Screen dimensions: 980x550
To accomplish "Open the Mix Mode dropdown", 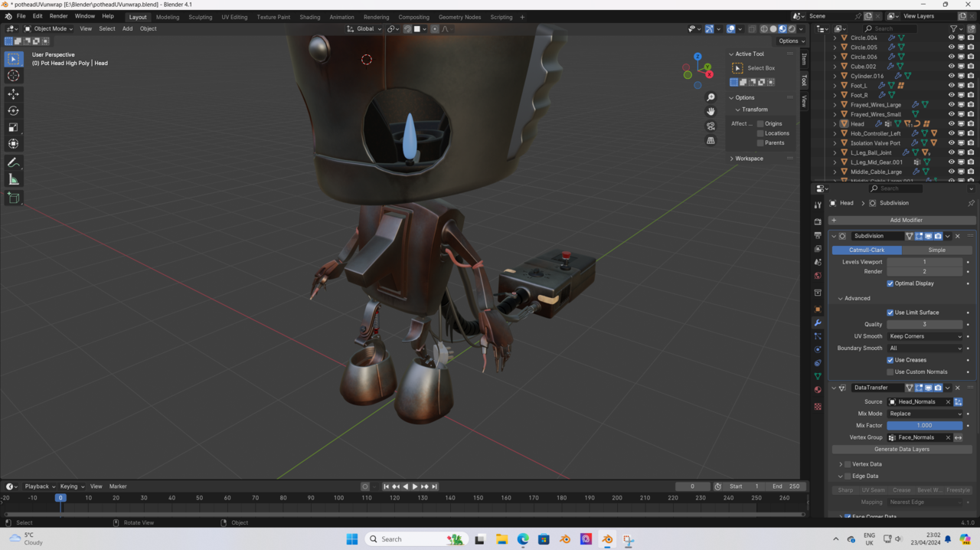I will pyautogui.click(x=925, y=414).
